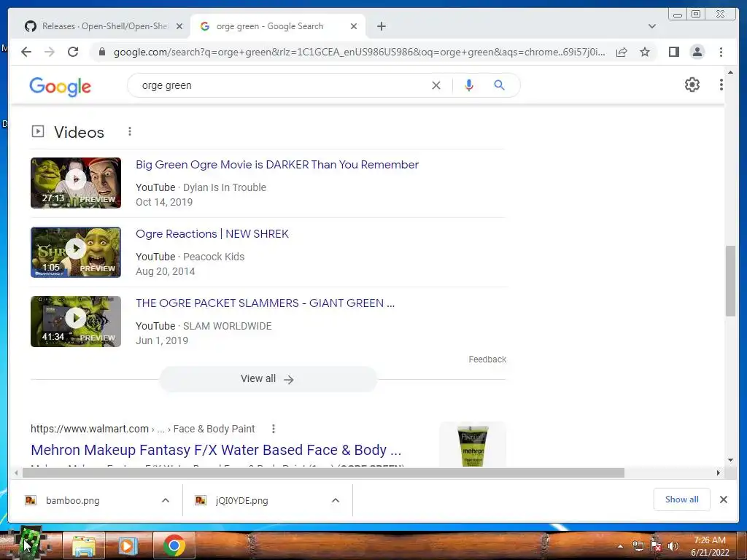The height and width of the screenshot is (560, 747).
Task: Open the tab search dropdown arrow
Action: click(x=652, y=26)
